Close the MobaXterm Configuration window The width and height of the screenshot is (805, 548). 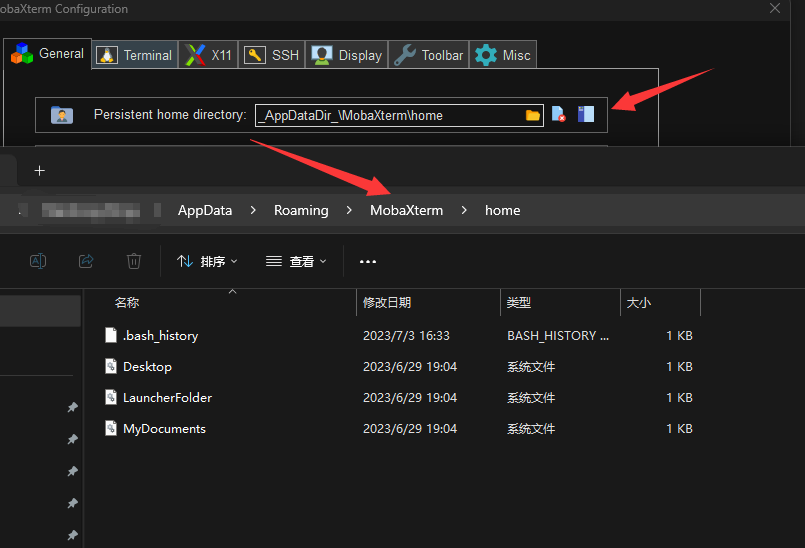(x=775, y=8)
